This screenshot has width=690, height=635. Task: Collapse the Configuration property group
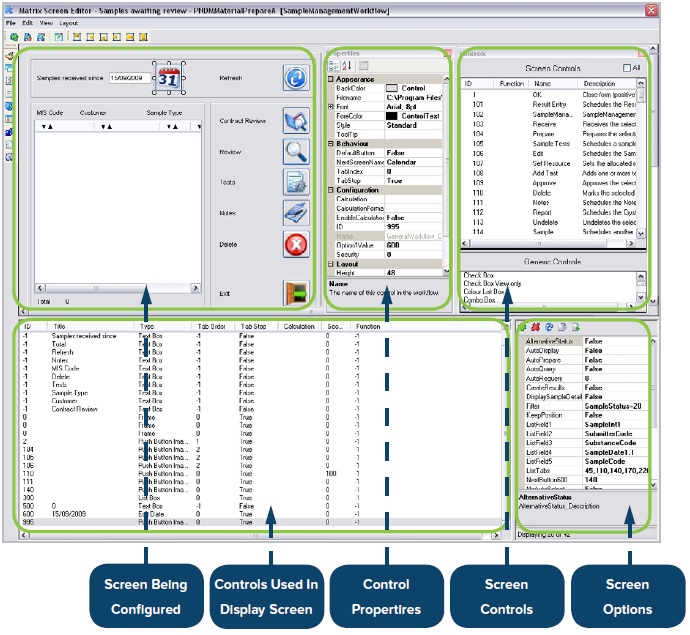click(x=330, y=190)
